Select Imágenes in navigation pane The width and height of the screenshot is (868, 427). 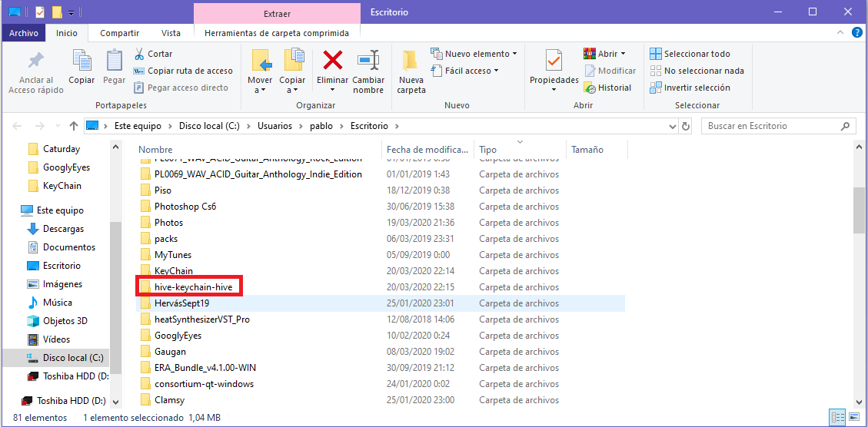tap(62, 283)
